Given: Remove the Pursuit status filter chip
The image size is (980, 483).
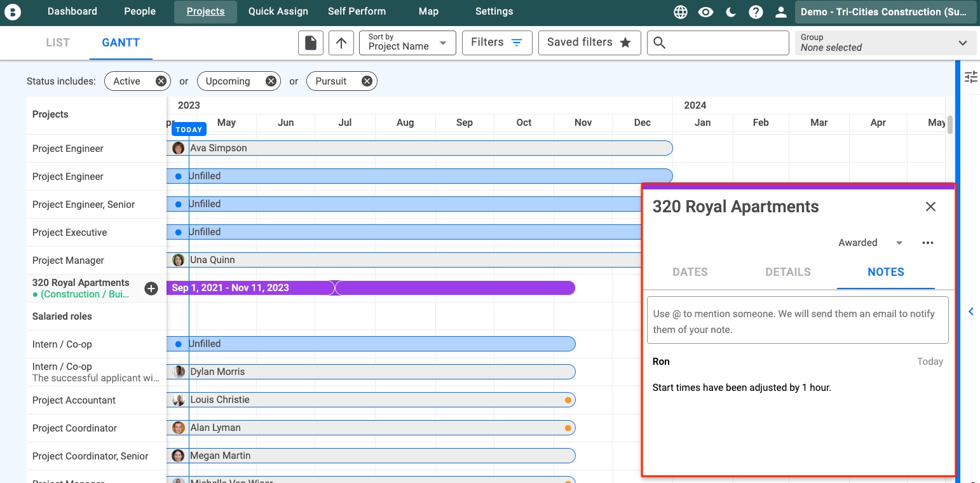Looking at the screenshot, I should [x=366, y=81].
